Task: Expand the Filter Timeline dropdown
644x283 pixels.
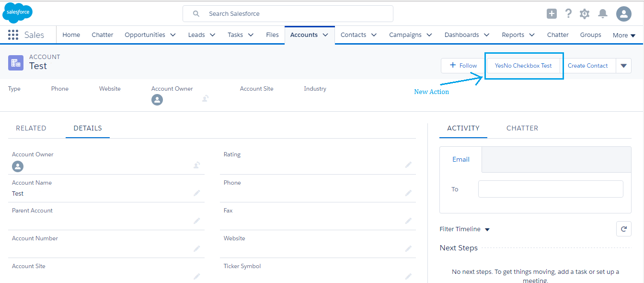Action: 487,229
